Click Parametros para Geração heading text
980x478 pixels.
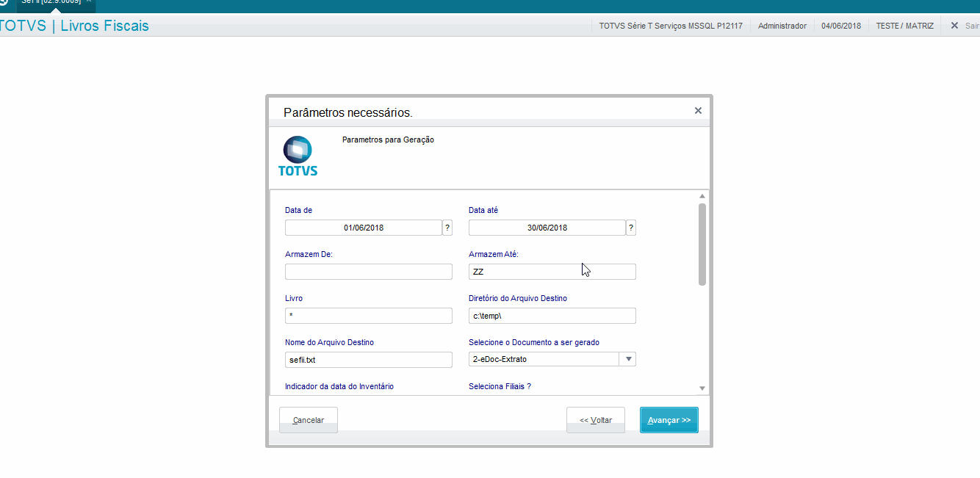[388, 140]
